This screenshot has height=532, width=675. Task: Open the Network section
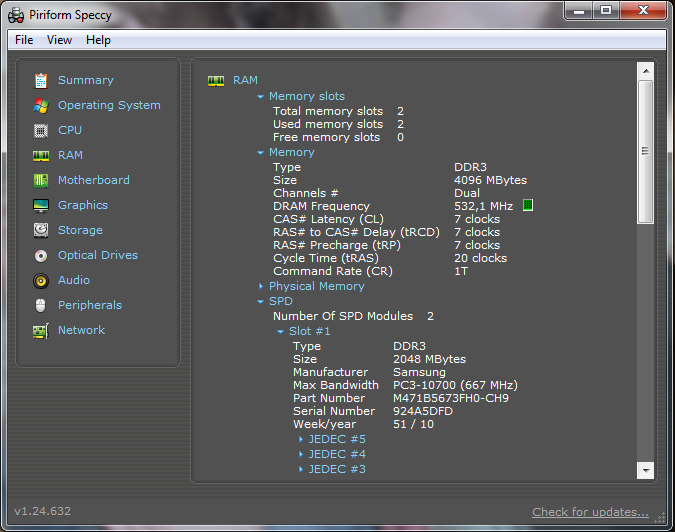[81, 330]
